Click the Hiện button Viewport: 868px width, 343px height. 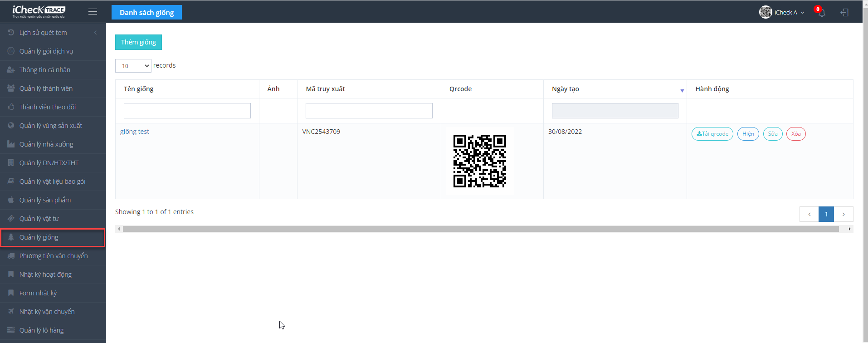(748, 134)
